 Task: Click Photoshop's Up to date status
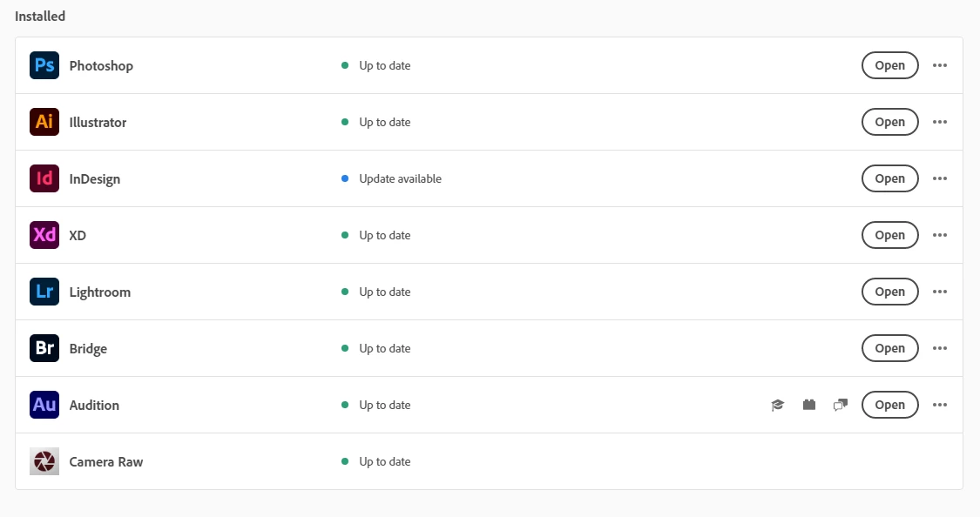click(384, 65)
